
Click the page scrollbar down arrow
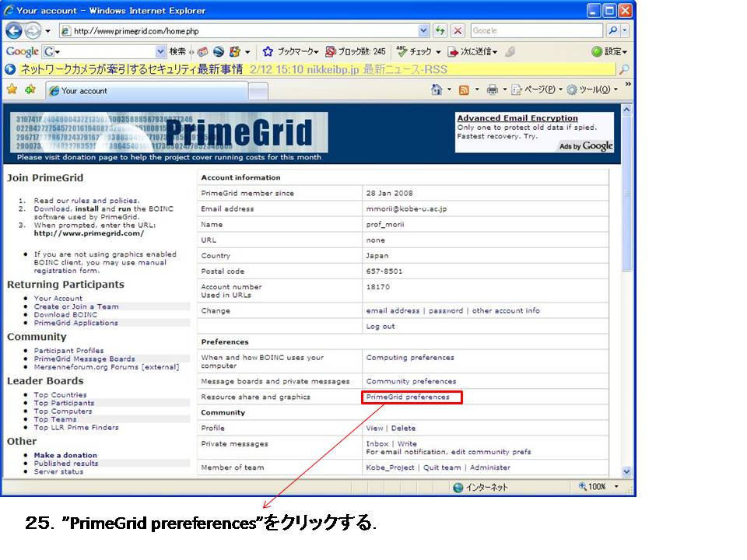click(627, 472)
